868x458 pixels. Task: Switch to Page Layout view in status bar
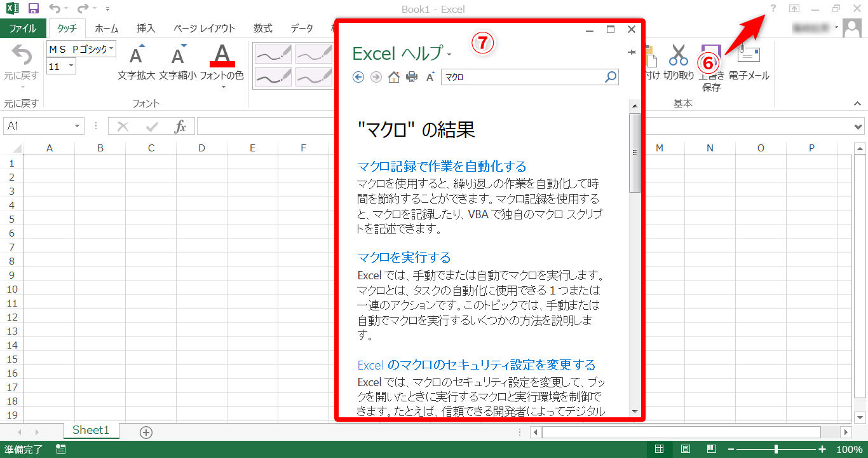(x=686, y=449)
